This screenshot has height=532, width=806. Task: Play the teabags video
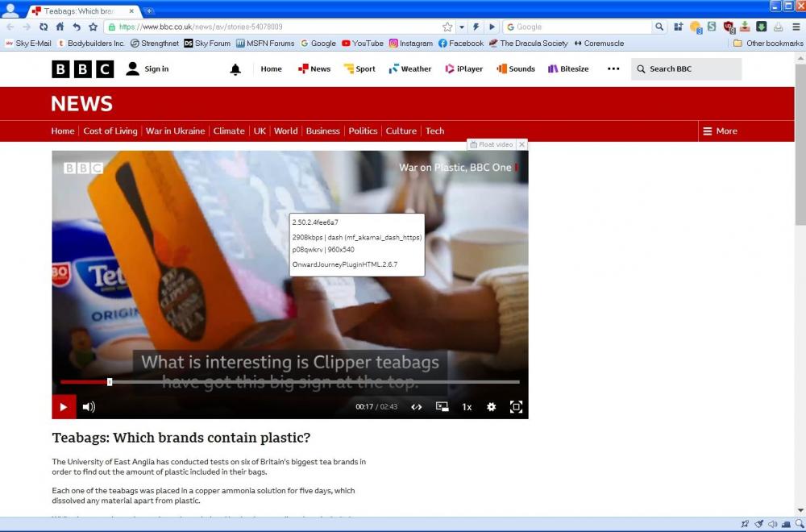pyautogui.click(x=64, y=407)
